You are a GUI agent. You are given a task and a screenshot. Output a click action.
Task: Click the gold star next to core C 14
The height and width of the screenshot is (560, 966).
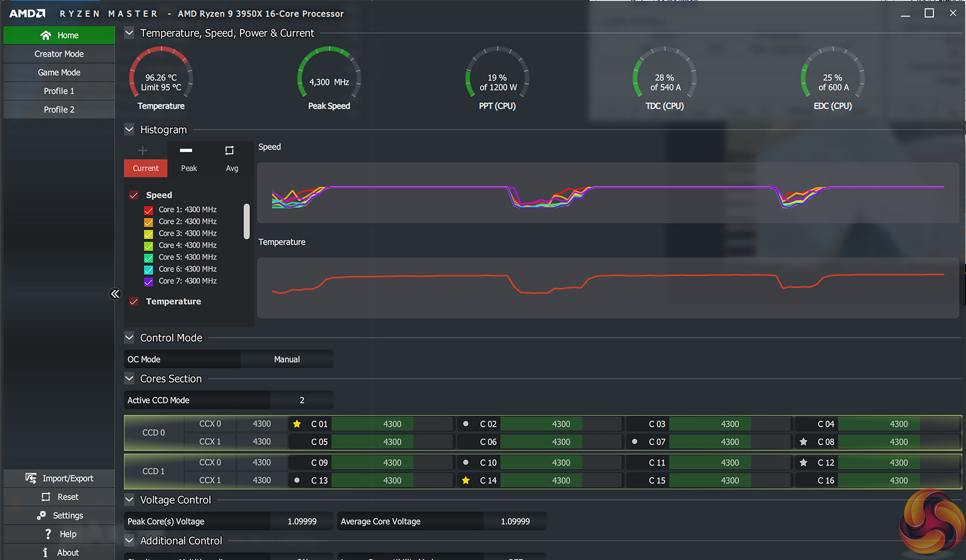(466, 480)
